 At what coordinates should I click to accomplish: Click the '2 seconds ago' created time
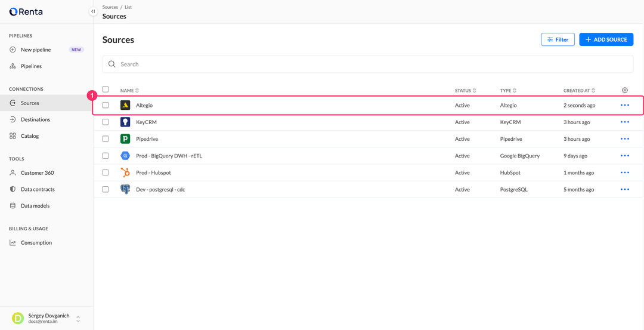tap(579, 105)
